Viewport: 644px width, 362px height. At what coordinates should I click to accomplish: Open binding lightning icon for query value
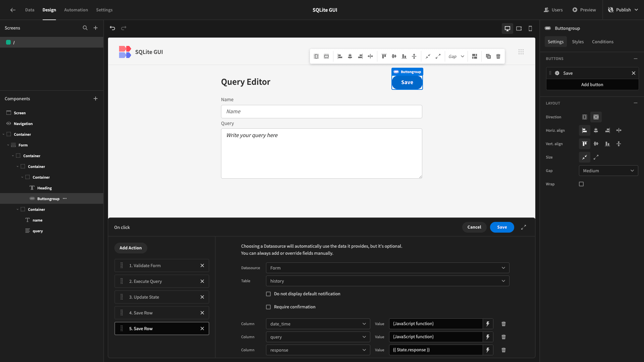click(488, 337)
